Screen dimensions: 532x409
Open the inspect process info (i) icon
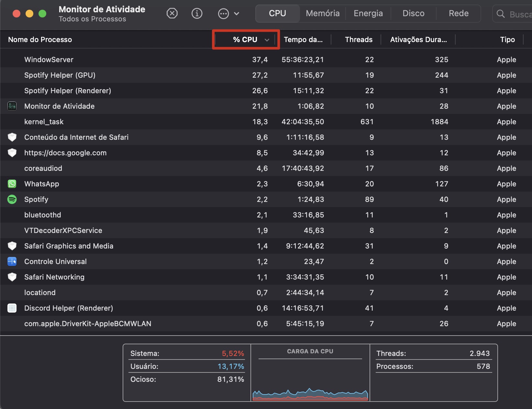[x=197, y=13]
